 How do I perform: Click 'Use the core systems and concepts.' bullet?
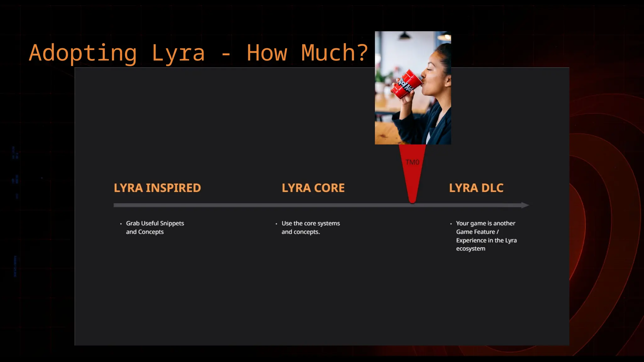(x=308, y=228)
